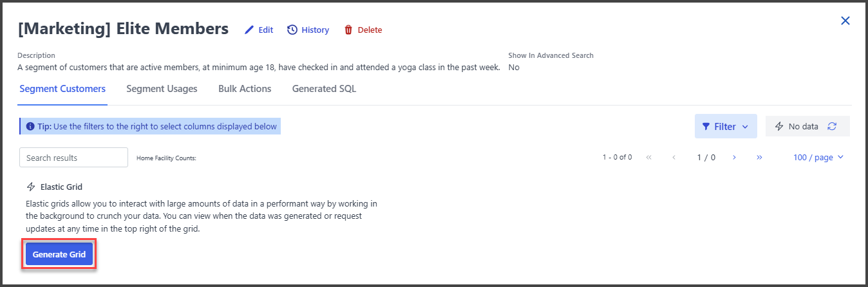Select the Generated SQL tab

point(324,89)
